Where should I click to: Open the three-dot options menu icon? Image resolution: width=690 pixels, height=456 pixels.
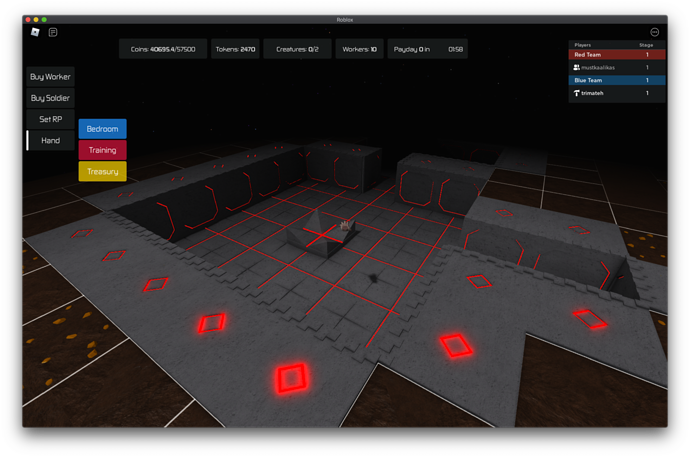pos(654,32)
